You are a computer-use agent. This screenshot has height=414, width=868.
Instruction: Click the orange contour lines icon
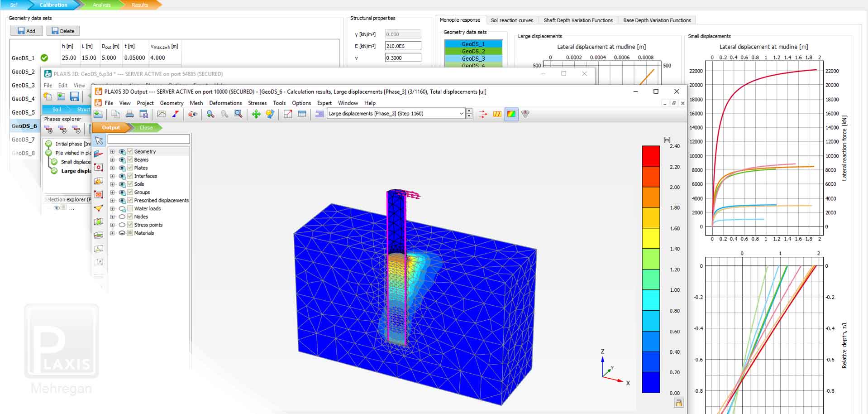click(497, 114)
